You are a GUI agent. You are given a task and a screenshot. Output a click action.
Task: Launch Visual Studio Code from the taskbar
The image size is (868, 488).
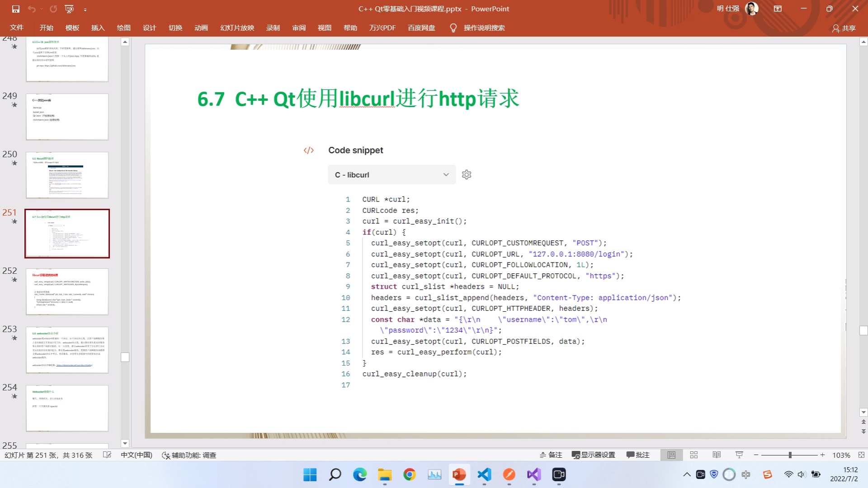[x=484, y=475]
